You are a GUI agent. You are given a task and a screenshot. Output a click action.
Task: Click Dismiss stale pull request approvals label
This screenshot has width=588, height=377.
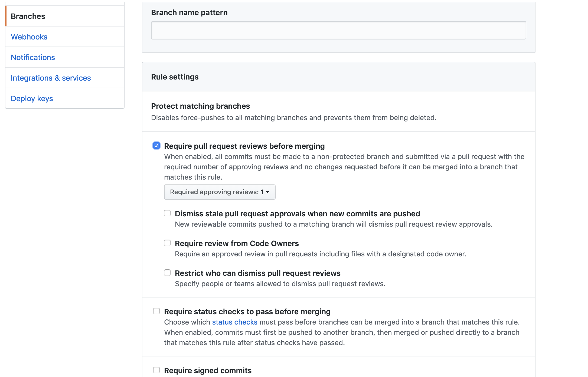[297, 214]
